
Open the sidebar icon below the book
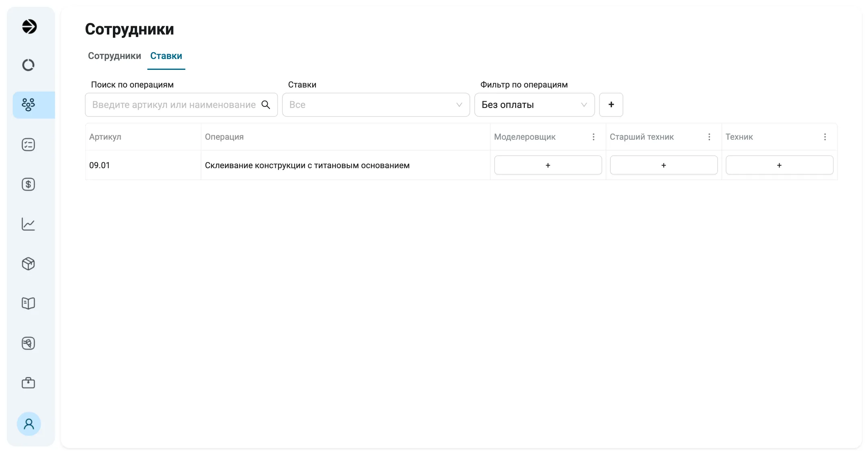coord(28,343)
